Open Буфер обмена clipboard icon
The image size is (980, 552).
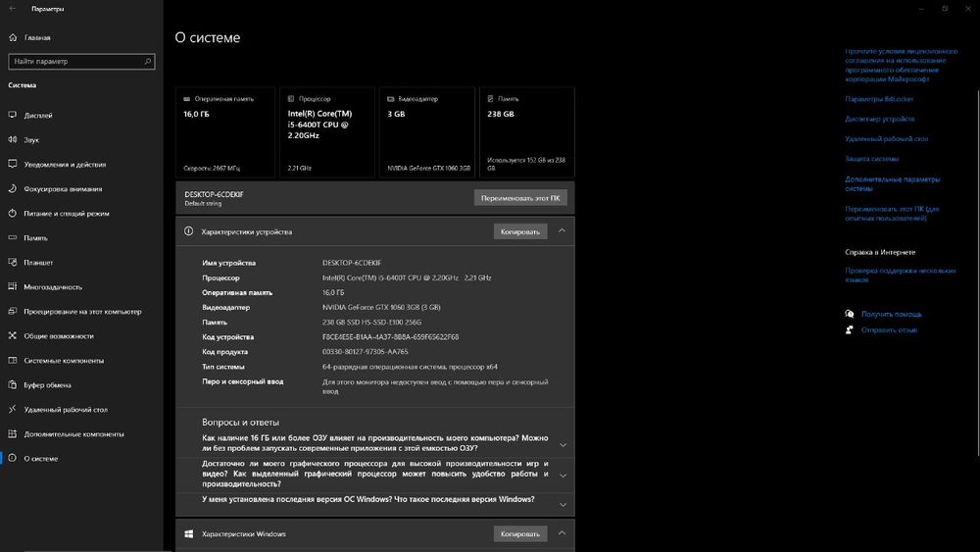(x=13, y=384)
